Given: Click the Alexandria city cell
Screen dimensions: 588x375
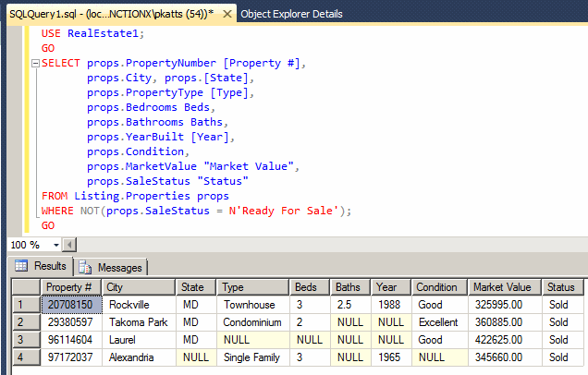Looking at the screenshot, I should (139, 357).
